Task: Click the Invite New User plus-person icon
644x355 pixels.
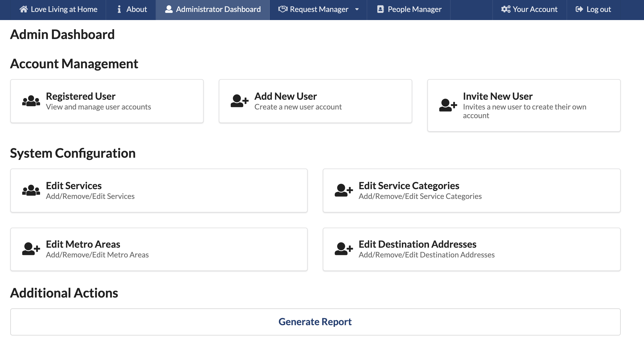Action: (x=448, y=105)
